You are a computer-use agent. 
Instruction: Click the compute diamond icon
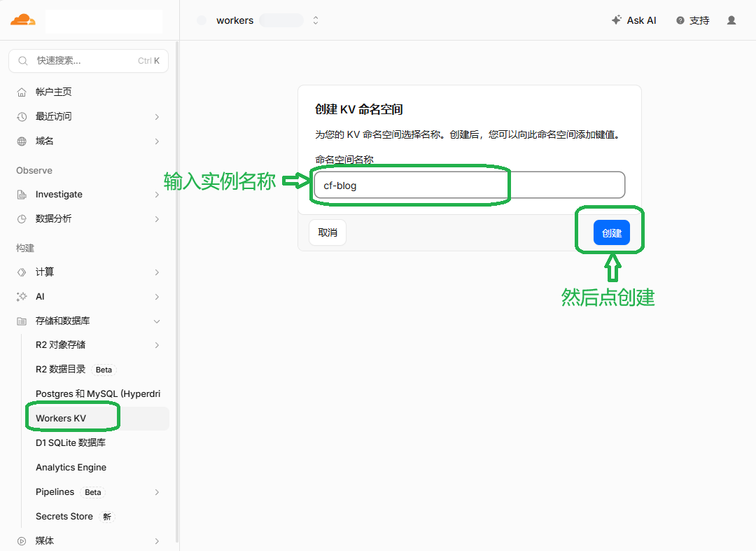[22, 272]
